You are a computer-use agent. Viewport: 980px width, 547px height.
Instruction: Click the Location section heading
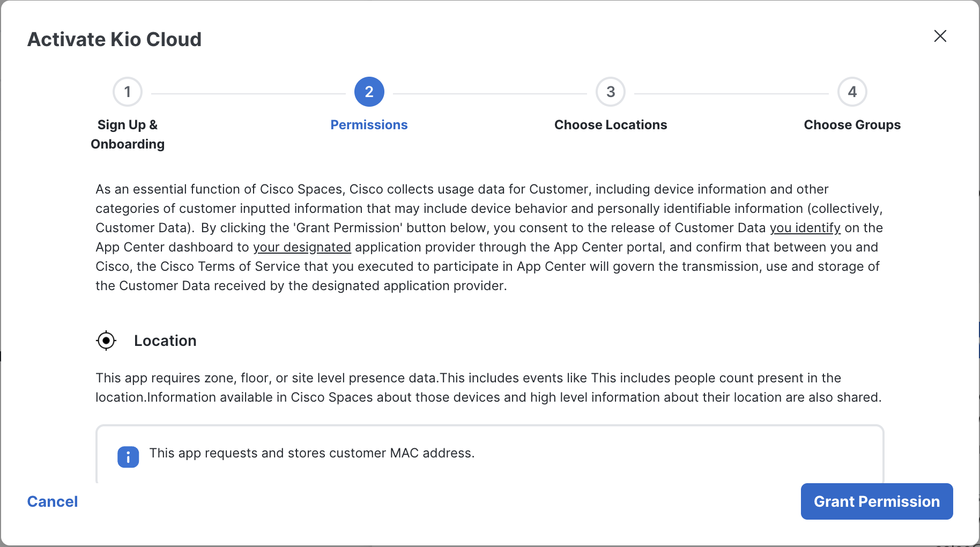(165, 341)
